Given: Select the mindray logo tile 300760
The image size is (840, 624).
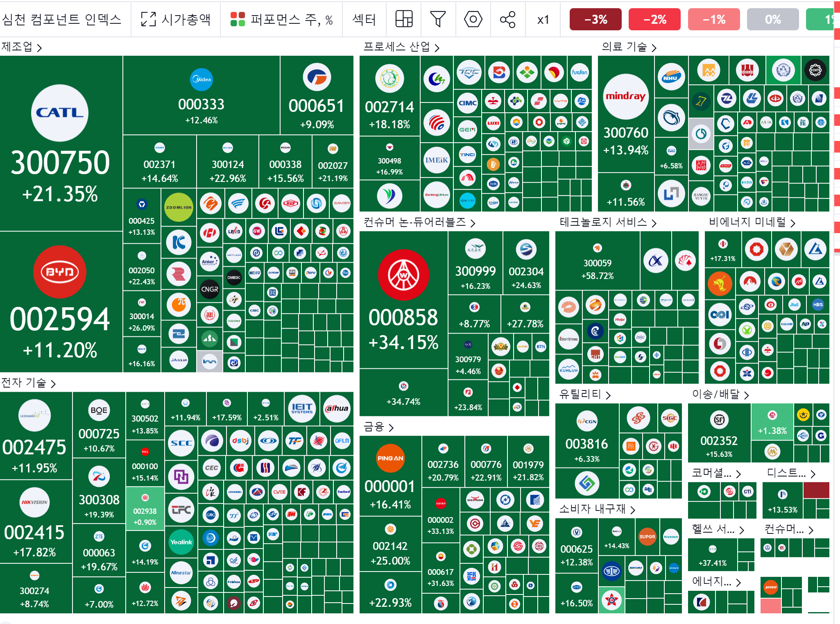Looking at the screenshot, I should (625, 97).
